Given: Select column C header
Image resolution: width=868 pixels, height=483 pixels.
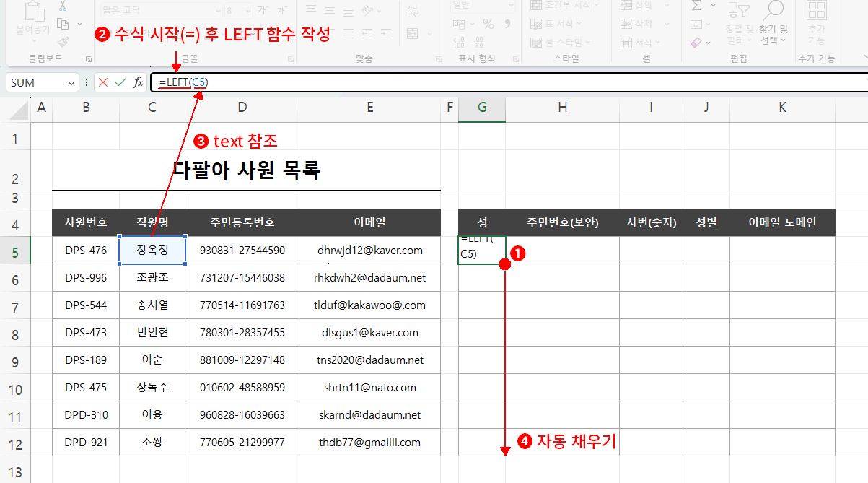Looking at the screenshot, I should [x=152, y=108].
